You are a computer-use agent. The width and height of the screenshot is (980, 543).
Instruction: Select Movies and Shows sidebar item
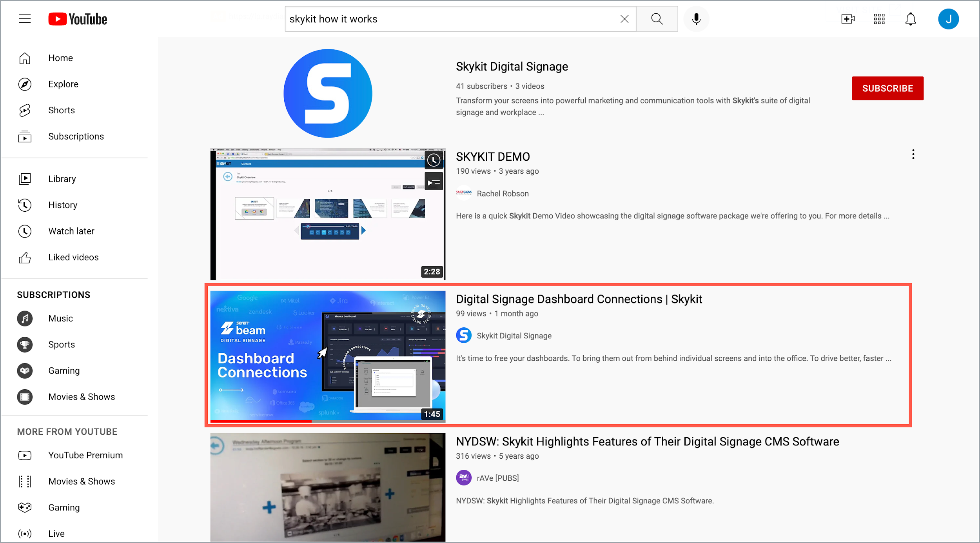pos(81,396)
